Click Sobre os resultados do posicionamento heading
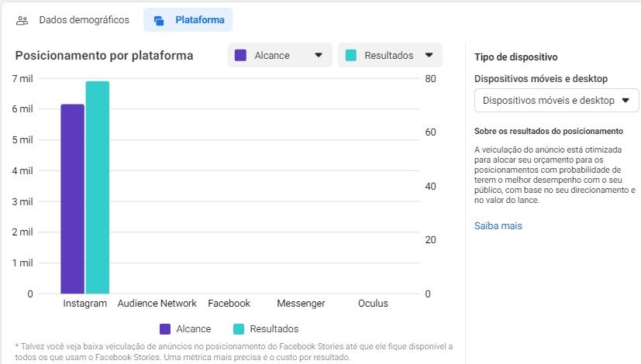641x364 pixels. (x=549, y=131)
